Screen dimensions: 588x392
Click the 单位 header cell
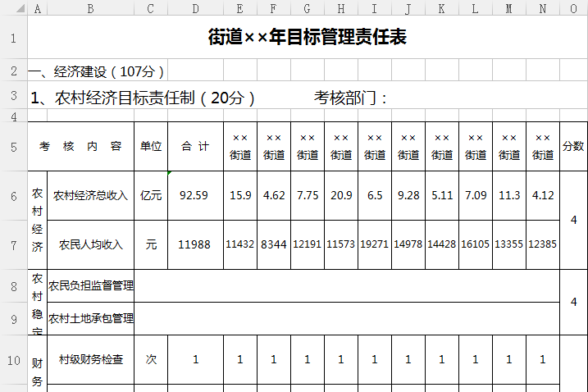(151, 147)
